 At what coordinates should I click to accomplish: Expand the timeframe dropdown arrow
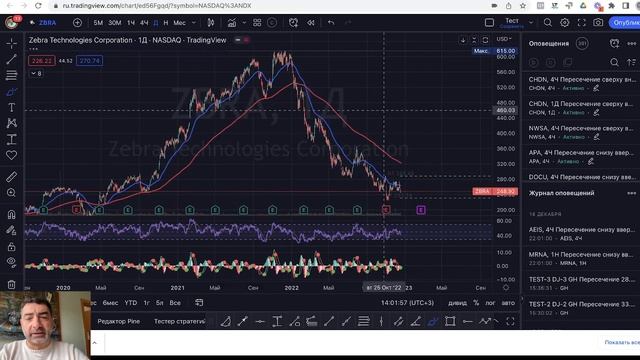(194, 23)
